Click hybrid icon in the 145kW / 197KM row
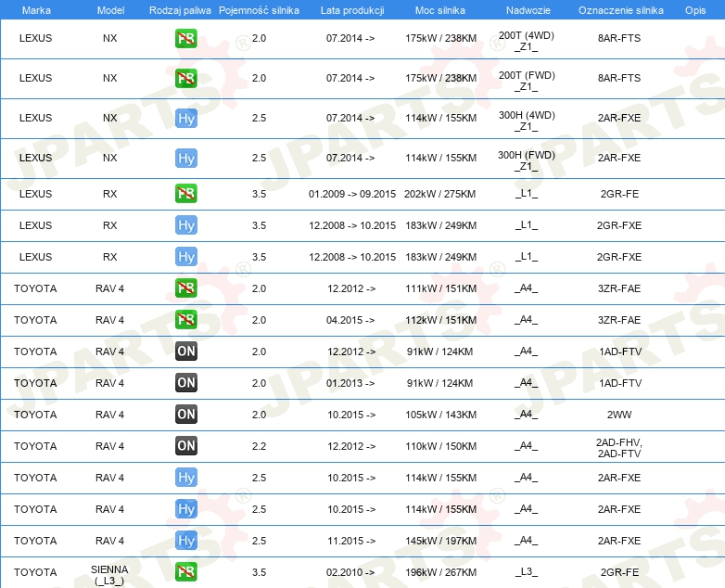This screenshot has height=588, width=725. [186, 541]
